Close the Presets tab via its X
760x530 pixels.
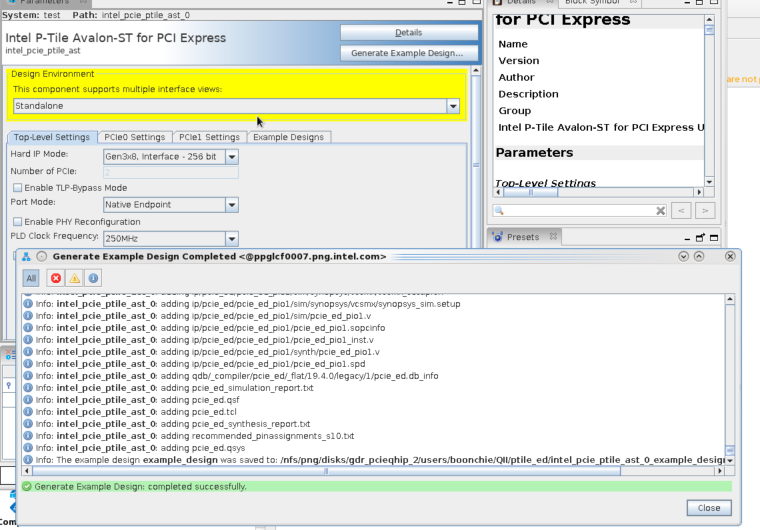553,236
